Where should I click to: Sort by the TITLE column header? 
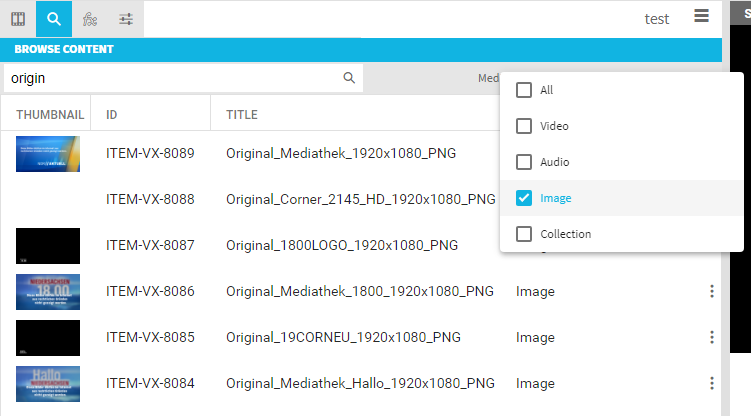click(x=242, y=115)
